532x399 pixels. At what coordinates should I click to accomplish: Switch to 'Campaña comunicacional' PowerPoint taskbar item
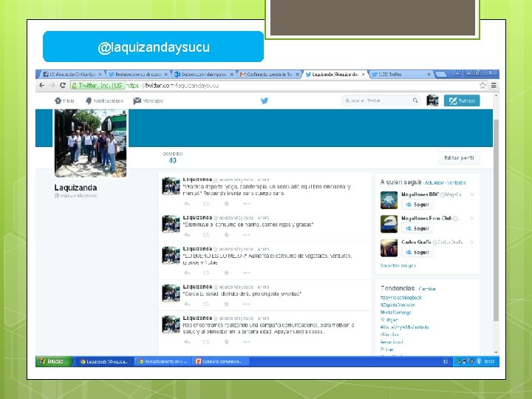(220, 361)
